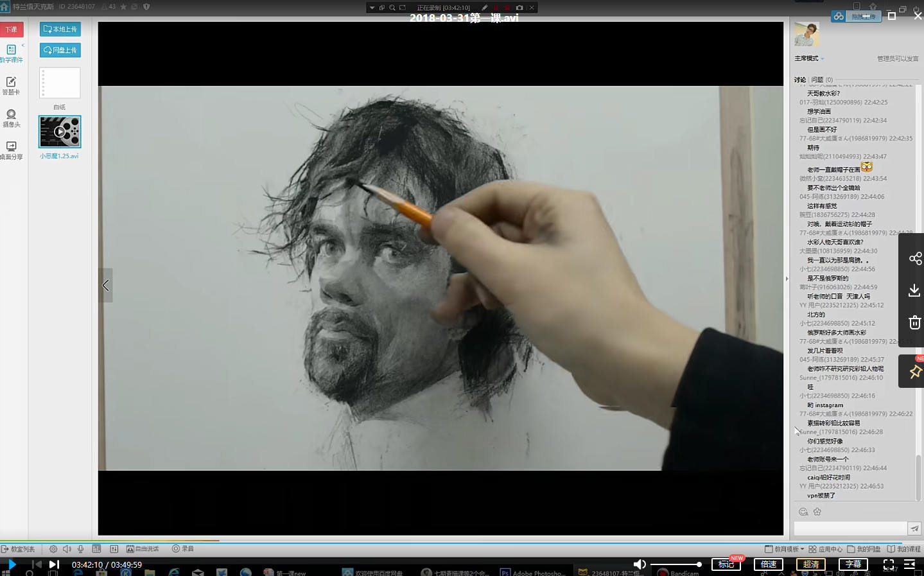Enter fullscreen video mode
Screen dimensions: 924x576
(x=889, y=564)
